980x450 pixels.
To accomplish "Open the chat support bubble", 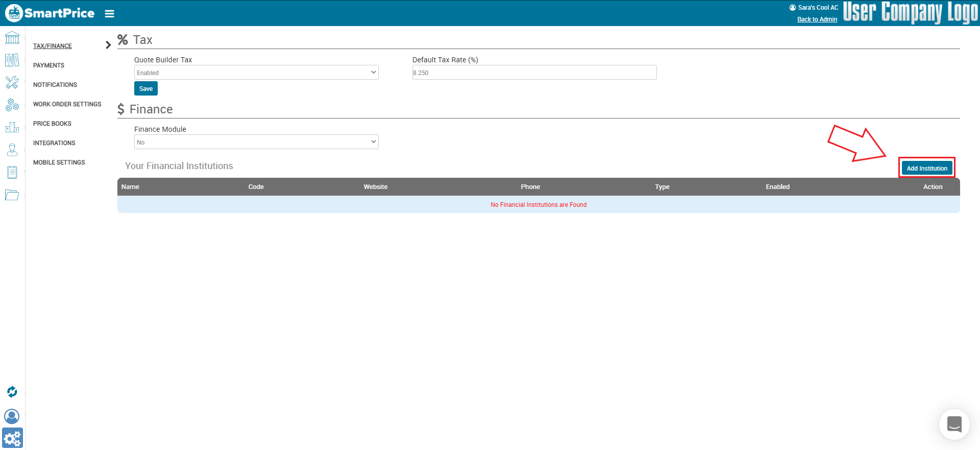I will 954,424.
